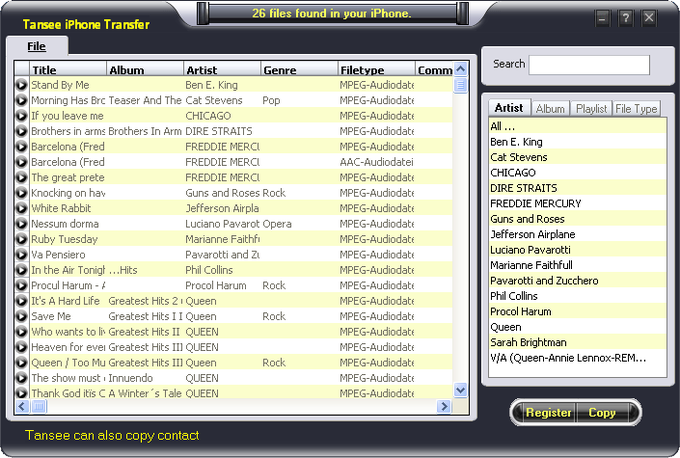Focus the Search input field
This screenshot has width=680, height=458.
point(589,65)
